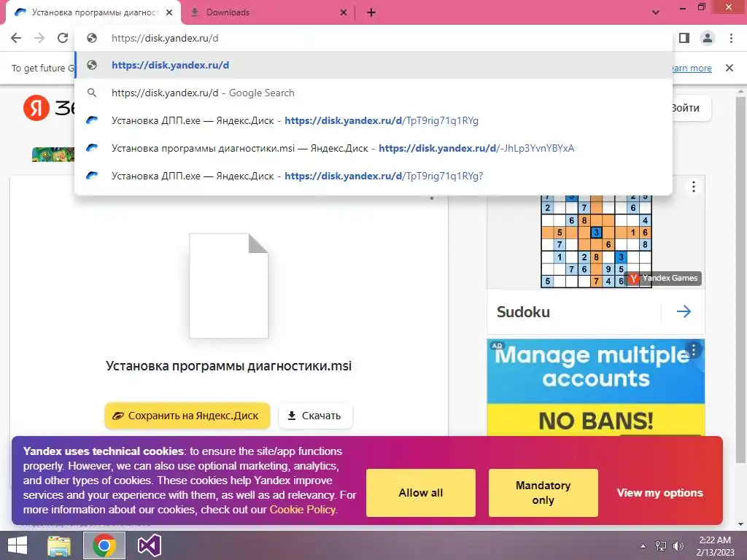The image size is (747, 560).
Task: Click the Скачать download button
Action: coord(315,416)
